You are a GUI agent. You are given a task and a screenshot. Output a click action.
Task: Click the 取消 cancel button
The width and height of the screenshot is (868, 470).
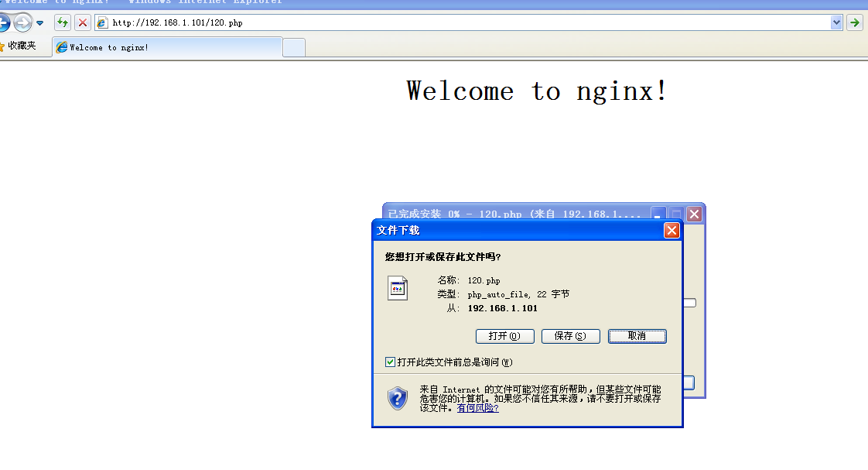pos(637,336)
